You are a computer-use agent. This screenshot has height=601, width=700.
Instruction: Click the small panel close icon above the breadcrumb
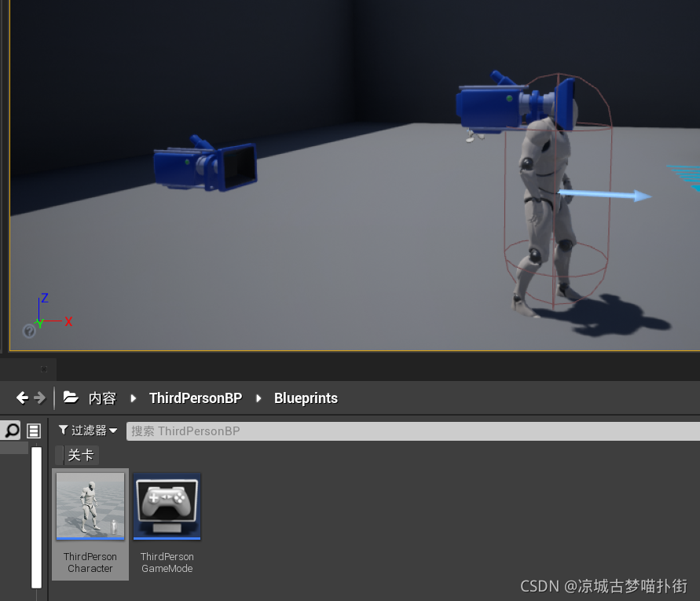coord(44,368)
